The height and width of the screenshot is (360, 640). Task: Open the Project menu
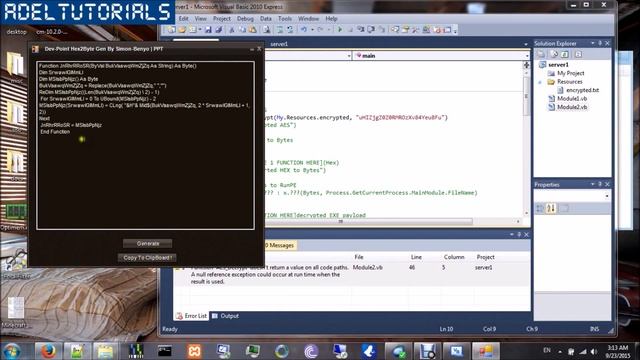click(222, 18)
